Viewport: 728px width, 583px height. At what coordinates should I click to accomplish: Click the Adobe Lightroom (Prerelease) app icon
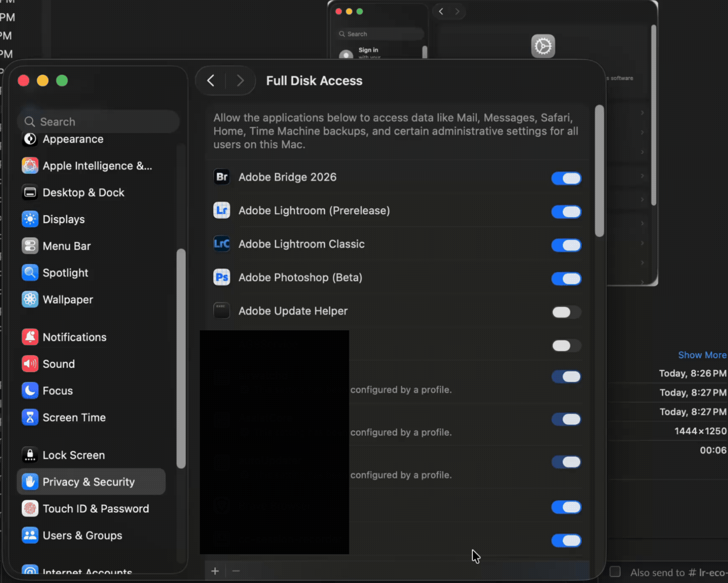click(x=222, y=210)
